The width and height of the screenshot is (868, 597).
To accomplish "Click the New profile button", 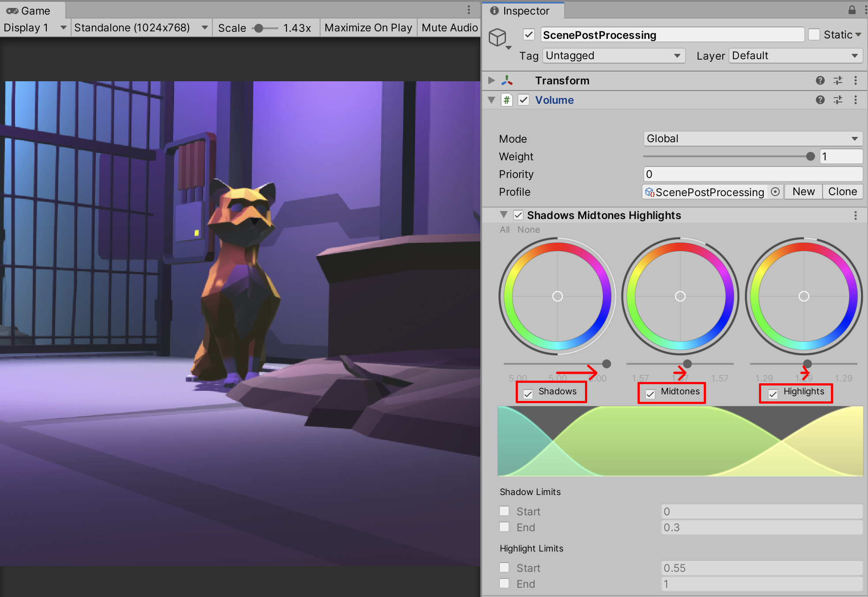I will point(803,192).
